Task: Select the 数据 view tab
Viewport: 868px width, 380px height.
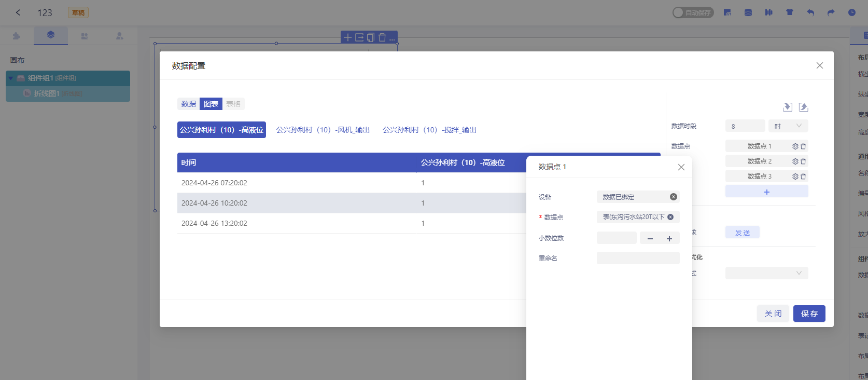Action: [x=188, y=104]
